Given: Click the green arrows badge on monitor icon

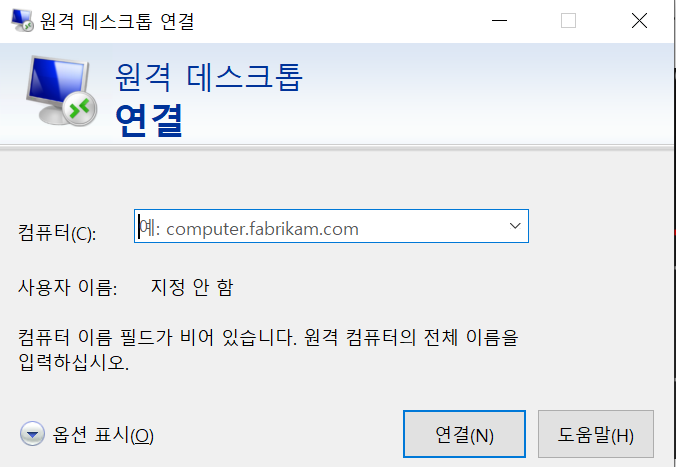Looking at the screenshot, I should pyautogui.click(x=80, y=109).
